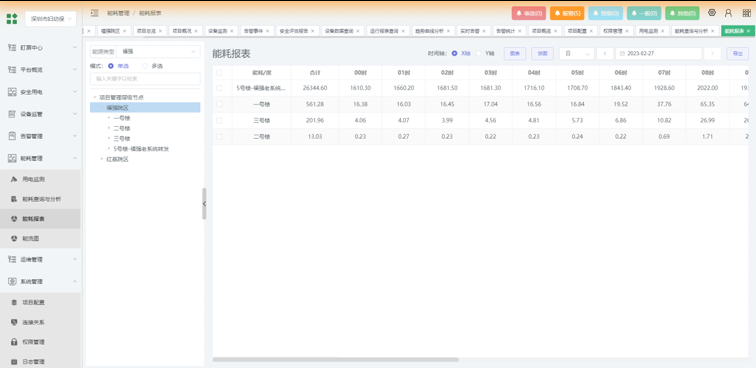756x368 pixels.
Task: Check the checkbox for the 一号楼 table row
Action: point(219,104)
